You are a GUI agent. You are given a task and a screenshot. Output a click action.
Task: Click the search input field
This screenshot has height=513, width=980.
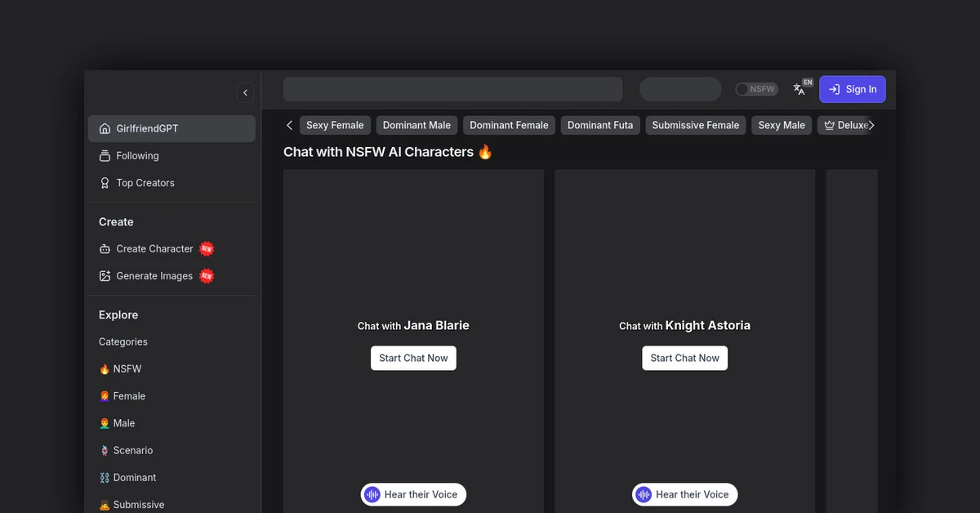point(452,89)
